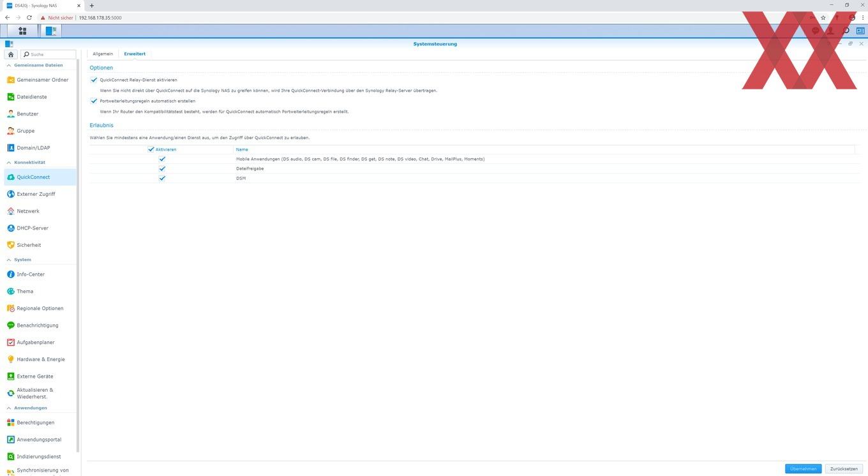
Task: Open the Chrome three-dot menu
Action: click(862, 18)
